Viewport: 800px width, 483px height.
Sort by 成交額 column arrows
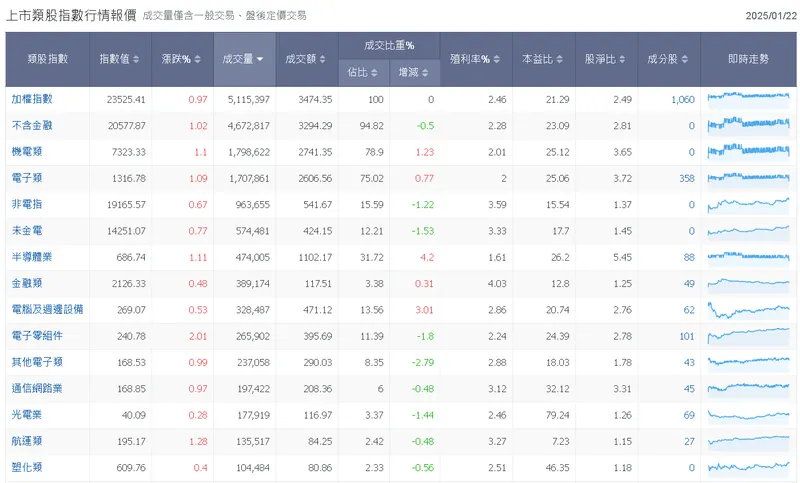tap(322, 59)
